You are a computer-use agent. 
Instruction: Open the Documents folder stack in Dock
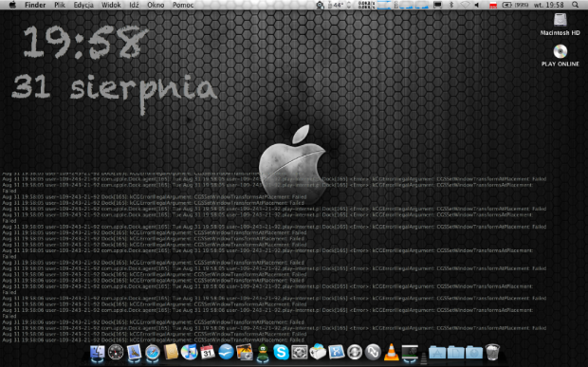[455, 353]
